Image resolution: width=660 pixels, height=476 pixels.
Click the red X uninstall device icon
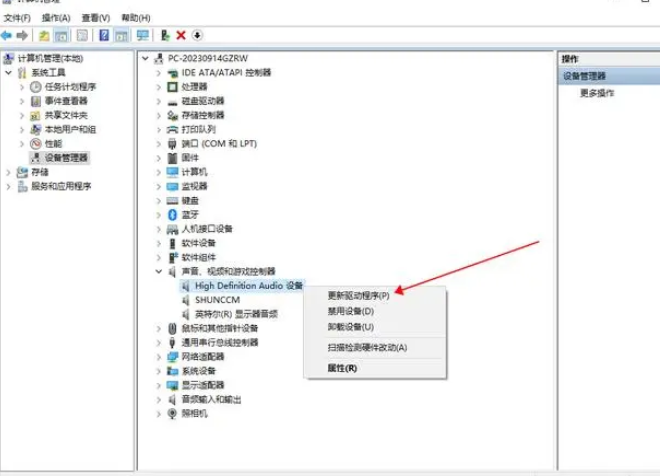pos(181,35)
